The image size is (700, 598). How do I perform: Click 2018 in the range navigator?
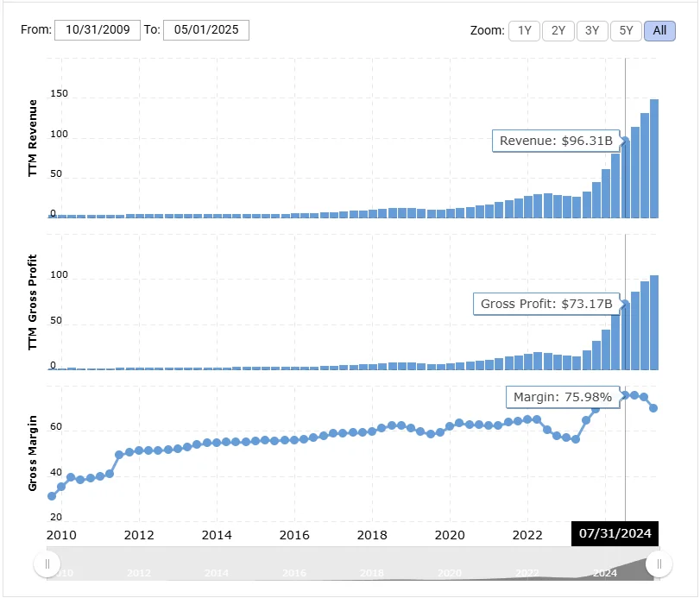coord(371,573)
